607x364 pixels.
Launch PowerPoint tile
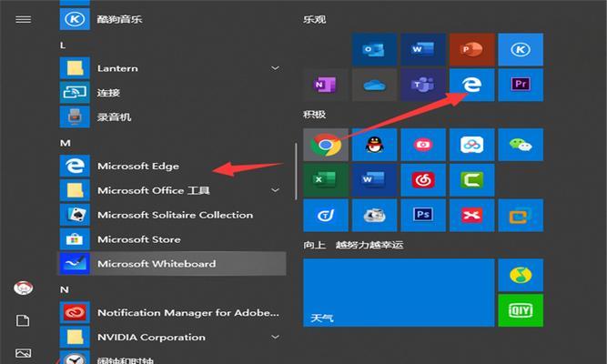(x=471, y=49)
